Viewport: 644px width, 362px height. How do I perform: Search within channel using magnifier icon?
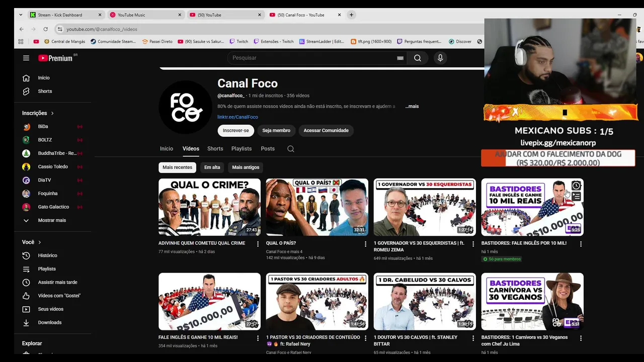pyautogui.click(x=291, y=149)
